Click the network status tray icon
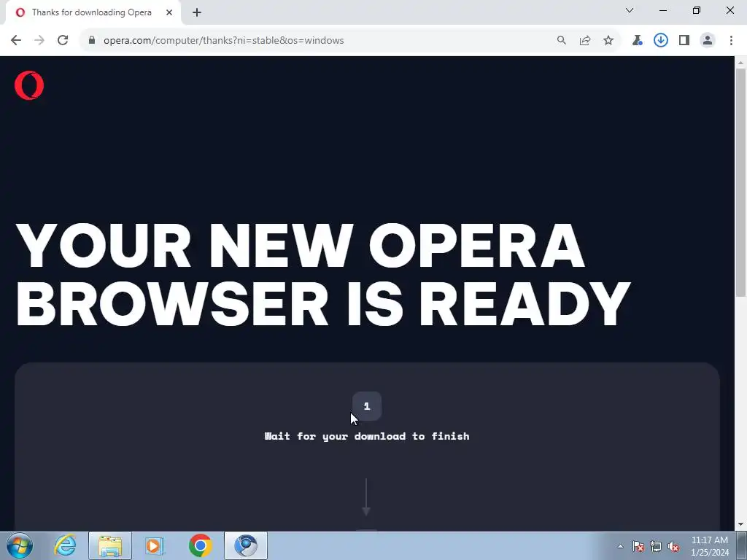The image size is (747, 560). (x=656, y=546)
